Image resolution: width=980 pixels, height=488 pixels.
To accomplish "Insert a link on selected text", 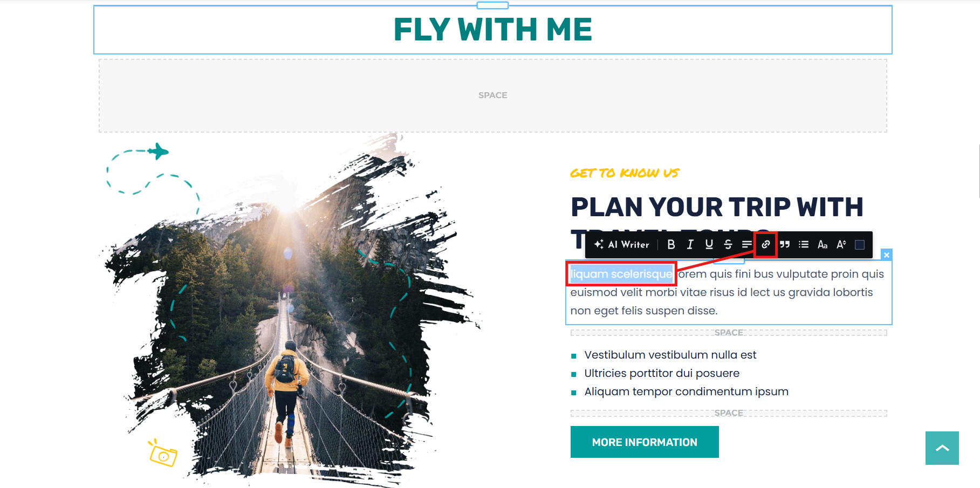I will [x=765, y=244].
